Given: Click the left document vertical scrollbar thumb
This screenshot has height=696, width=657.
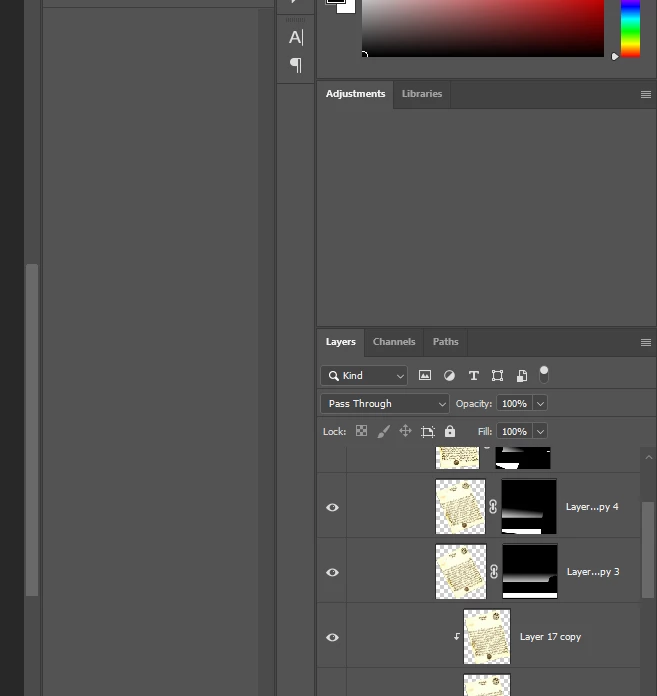Looking at the screenshot, I should pyautogui.click(x=32, y=430).
